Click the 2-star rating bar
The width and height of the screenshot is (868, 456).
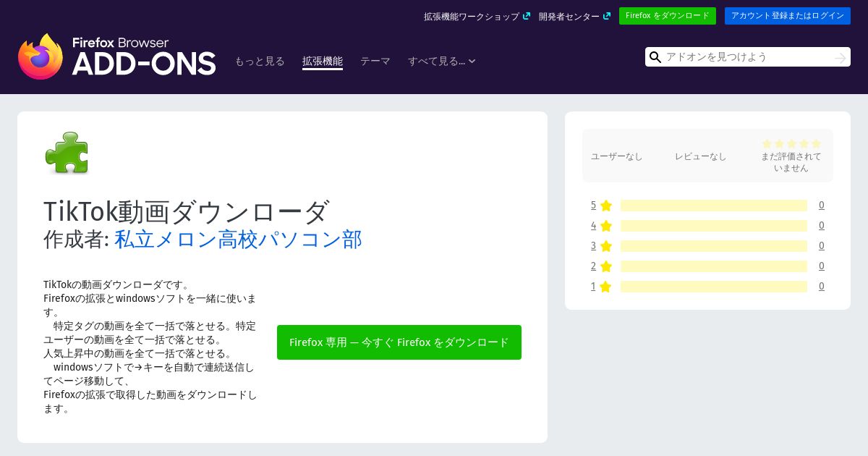tap(714, 266)
